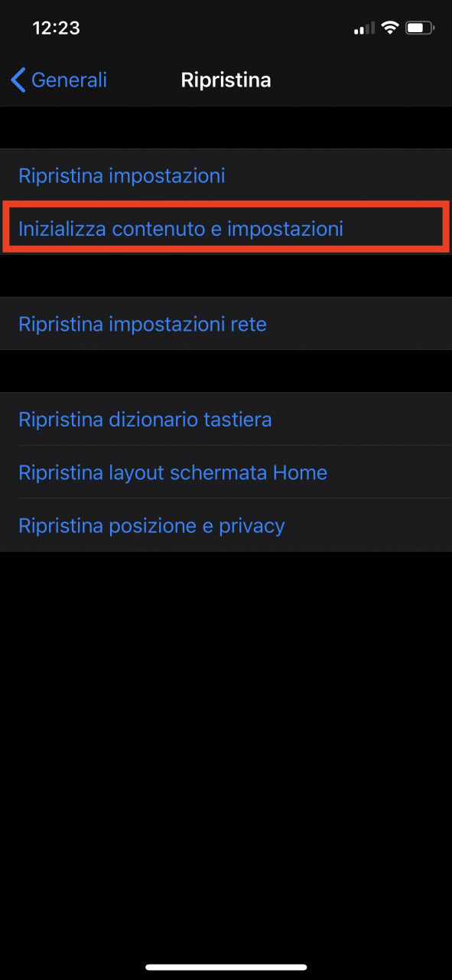This screenshot has height=980, width=452.
Task: Tap the Ripristina page title
Action: point(226,80)
